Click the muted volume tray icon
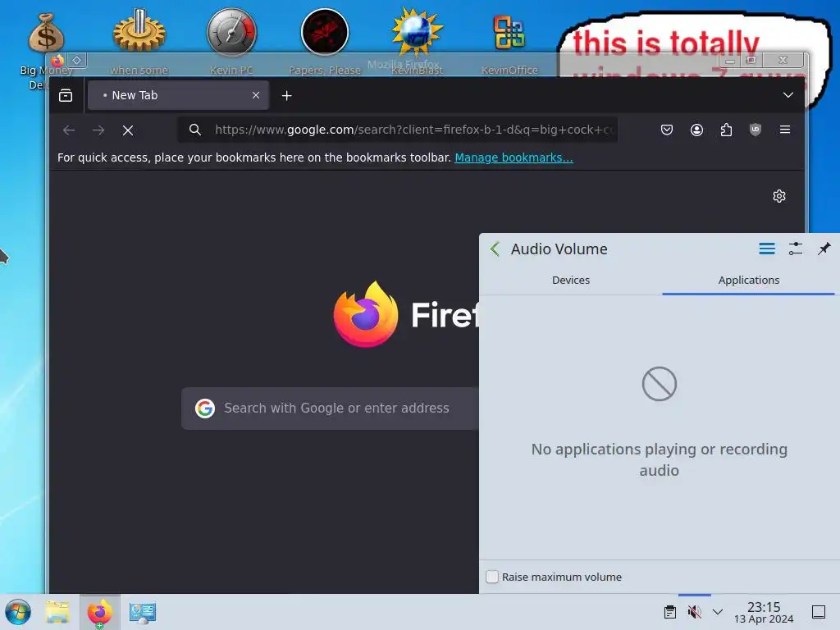The height and width of the screenshot is (630, 840). point(694,612)
